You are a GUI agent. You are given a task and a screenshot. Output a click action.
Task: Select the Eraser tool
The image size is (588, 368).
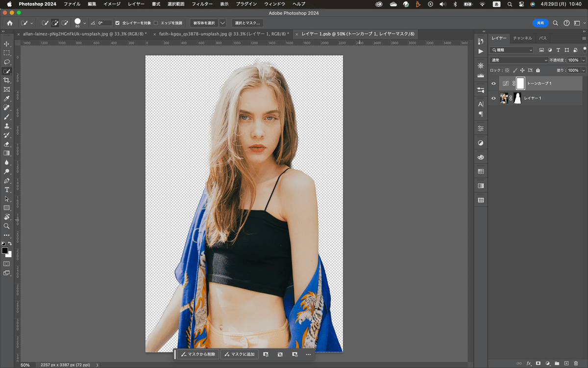[7, 144]
